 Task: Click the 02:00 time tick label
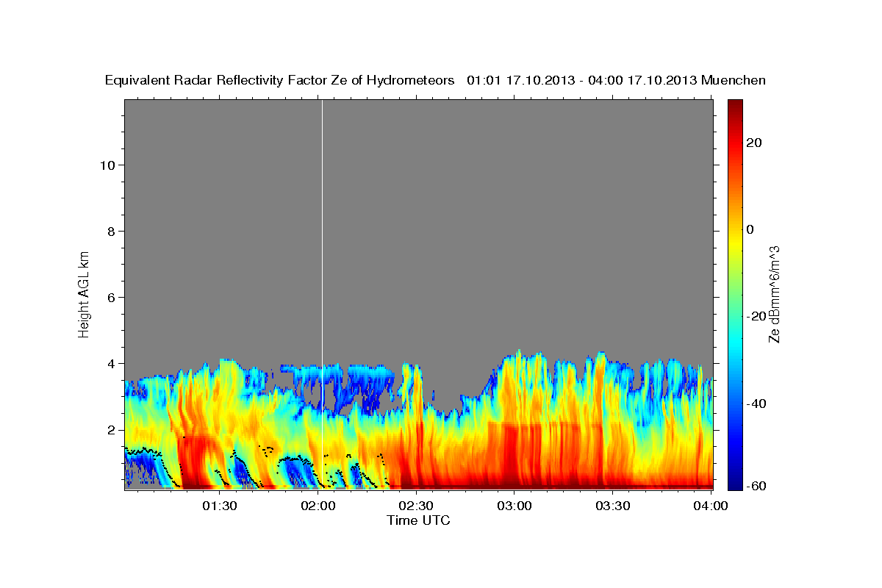point(318,505)
